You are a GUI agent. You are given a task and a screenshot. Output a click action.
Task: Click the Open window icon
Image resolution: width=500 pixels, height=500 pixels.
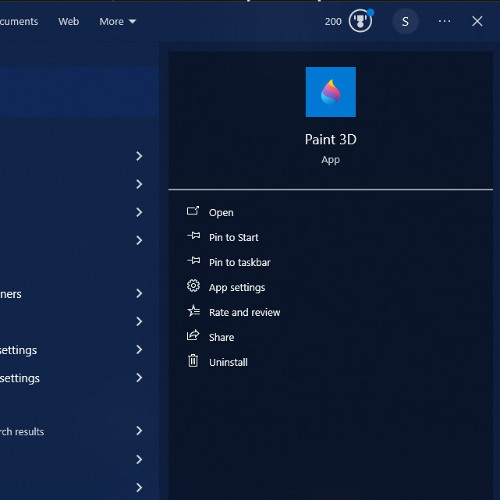click(x=193, y=211)
